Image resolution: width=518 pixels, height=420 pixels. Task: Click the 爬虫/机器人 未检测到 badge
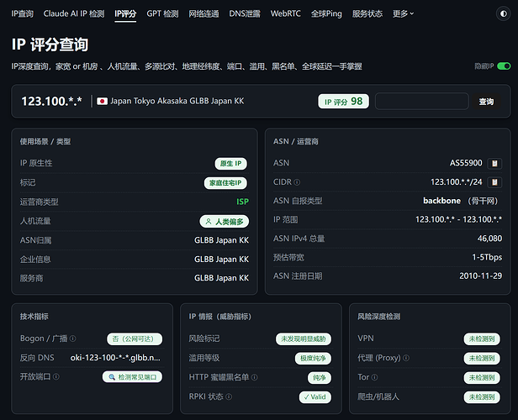click(482, 397)
